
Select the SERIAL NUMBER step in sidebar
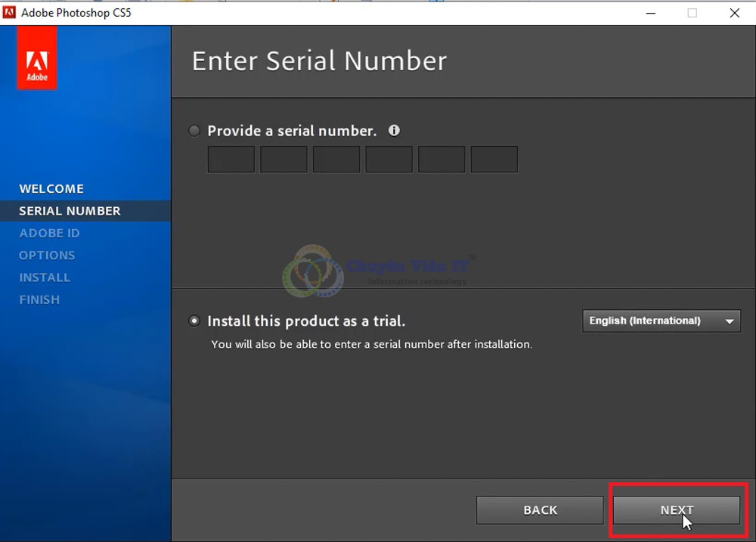coord(70,211)
